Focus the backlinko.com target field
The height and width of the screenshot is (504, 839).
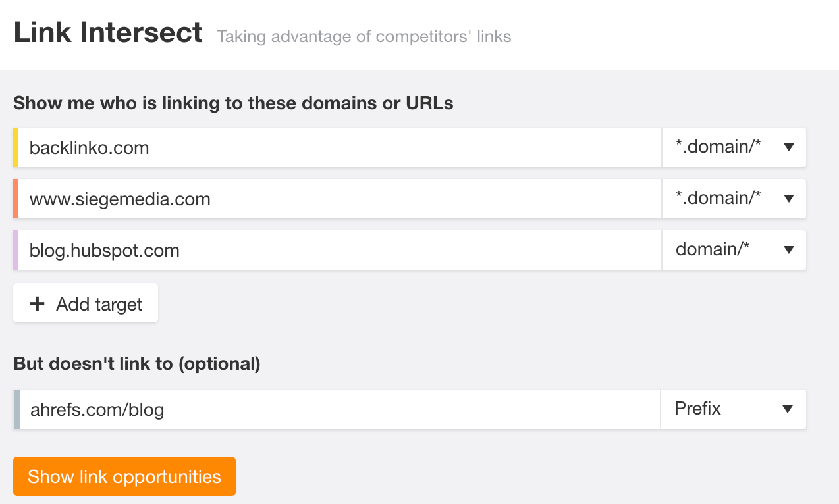340,147
